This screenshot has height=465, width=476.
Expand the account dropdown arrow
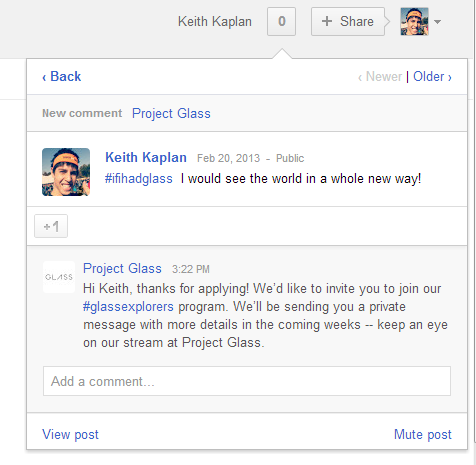click(438, 22)
